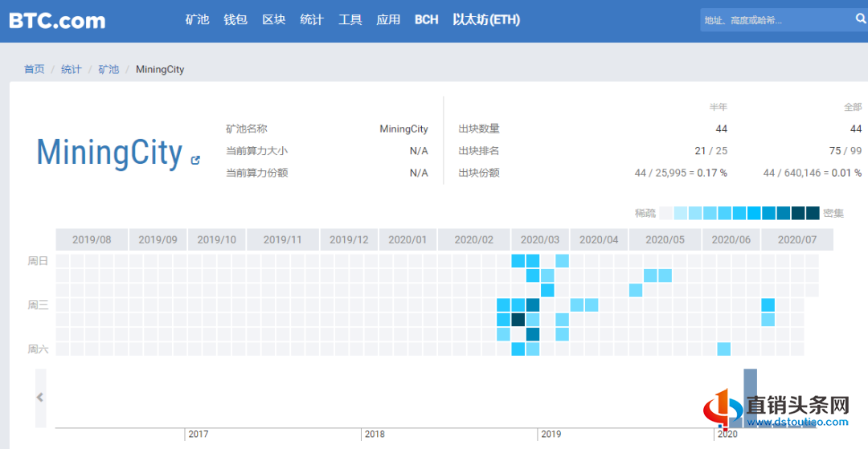The image size is (868, 449).
Task: Click the 2020/06 Saturday colored cell
Action: pyautogui.click(x=724, y=349)
